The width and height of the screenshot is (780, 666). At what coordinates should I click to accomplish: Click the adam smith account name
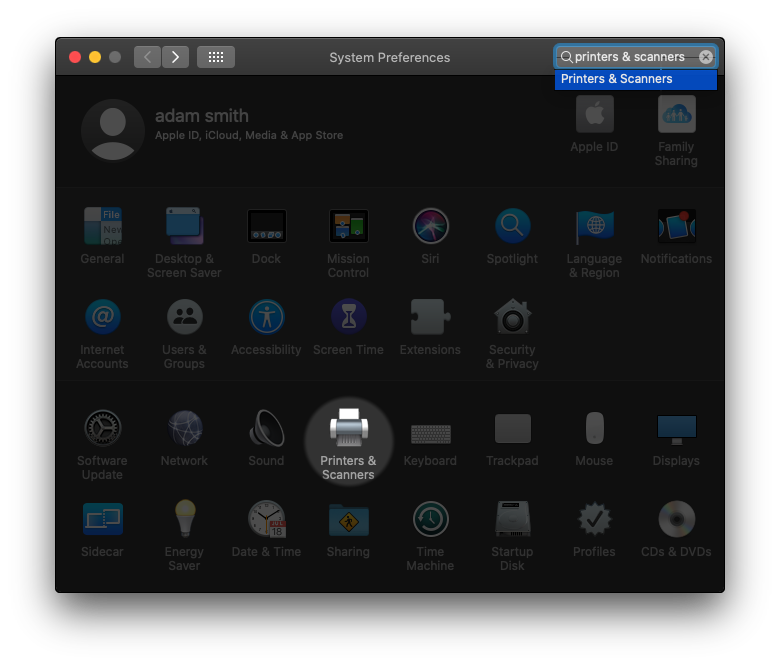(x=201, y=116)
